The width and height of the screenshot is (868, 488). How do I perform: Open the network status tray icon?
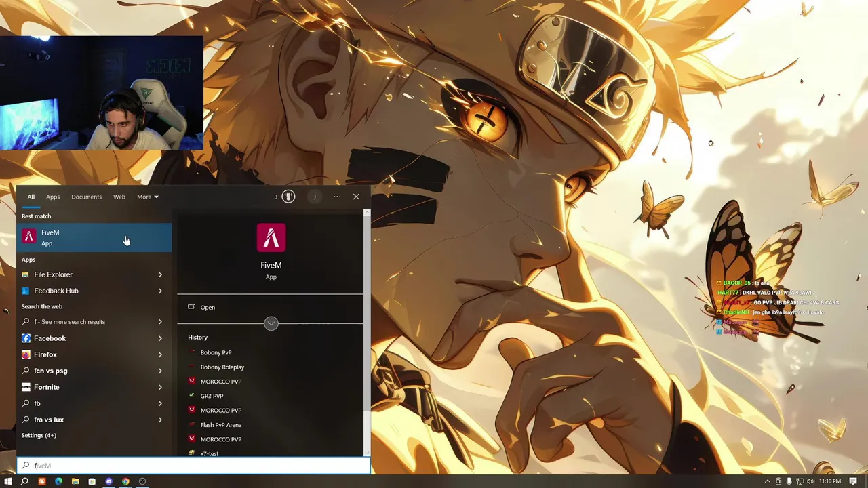tap(800, 481)
